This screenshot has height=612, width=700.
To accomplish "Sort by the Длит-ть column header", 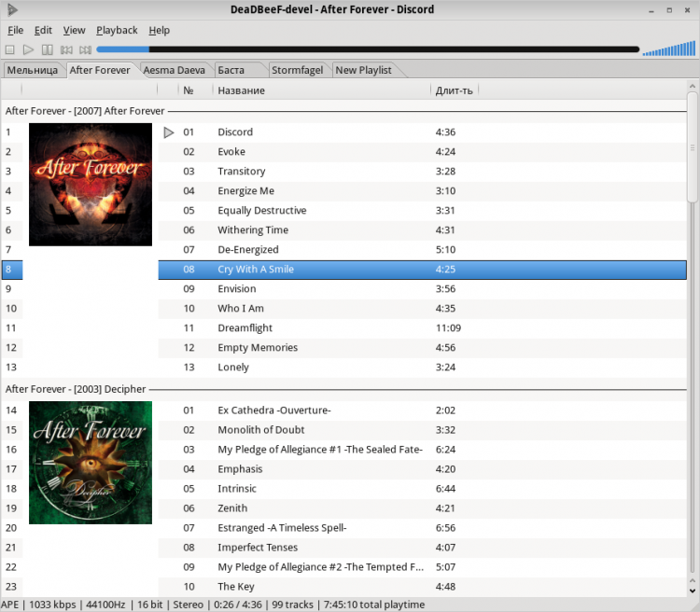I will [x=455, y=90].
